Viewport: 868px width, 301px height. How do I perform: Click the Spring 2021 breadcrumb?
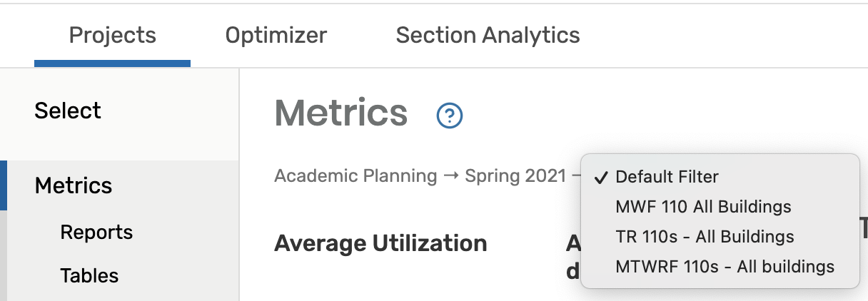click(515, 175)
